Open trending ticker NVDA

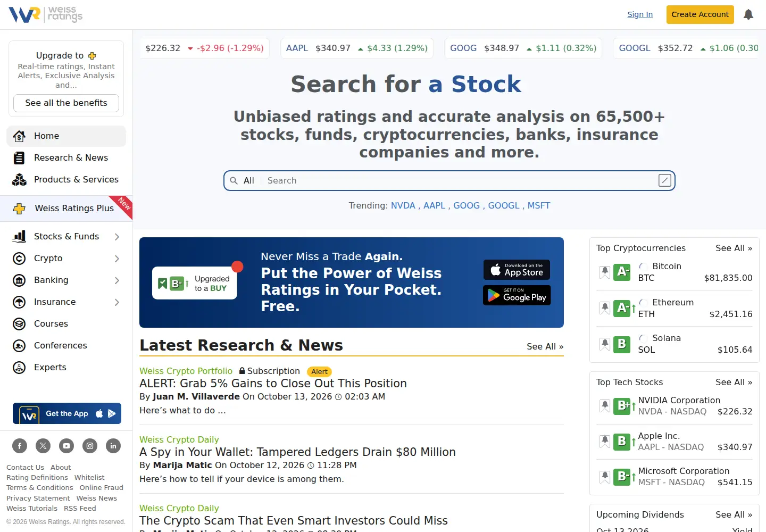click(403, 206)
